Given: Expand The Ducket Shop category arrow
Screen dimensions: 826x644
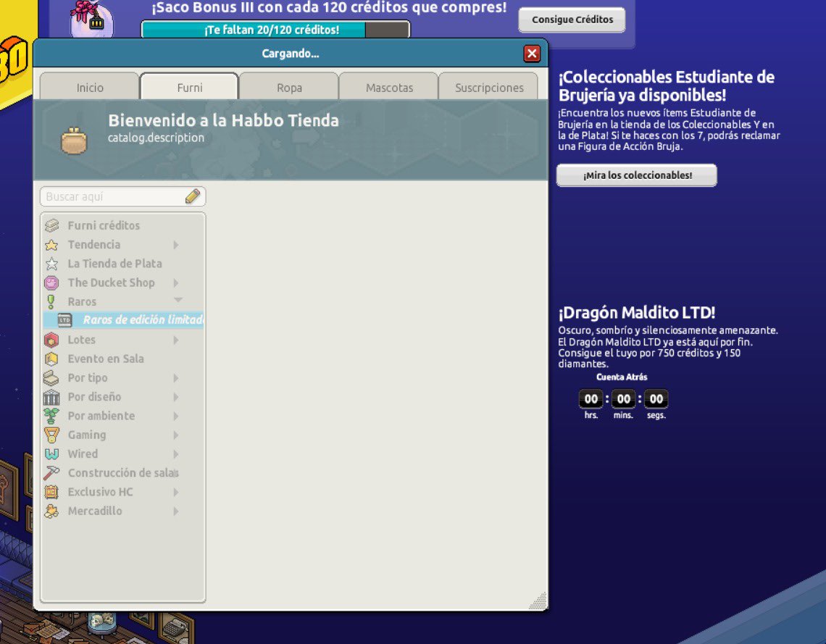Looking at the screenshot, I should [x=176, y=283].
